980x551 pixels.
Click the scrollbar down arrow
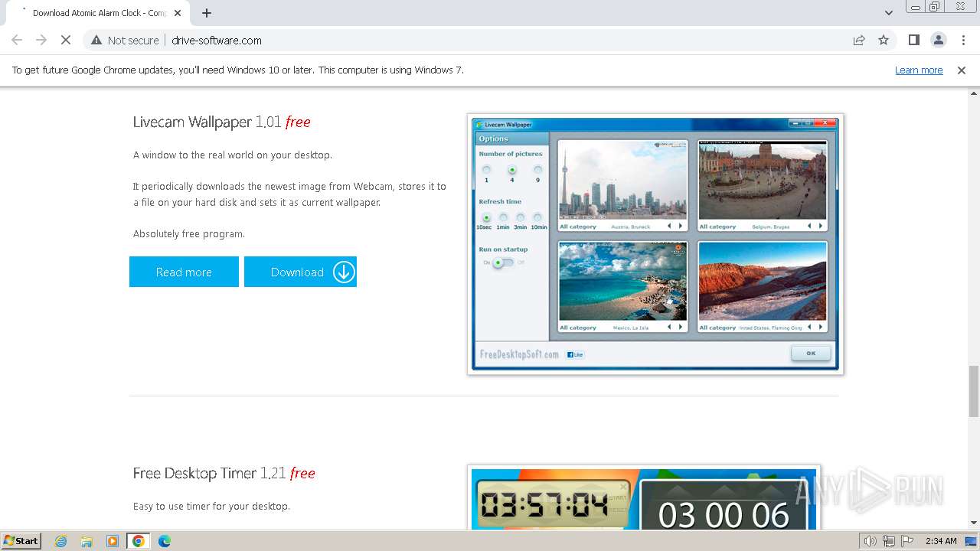(x=974, y=523)
